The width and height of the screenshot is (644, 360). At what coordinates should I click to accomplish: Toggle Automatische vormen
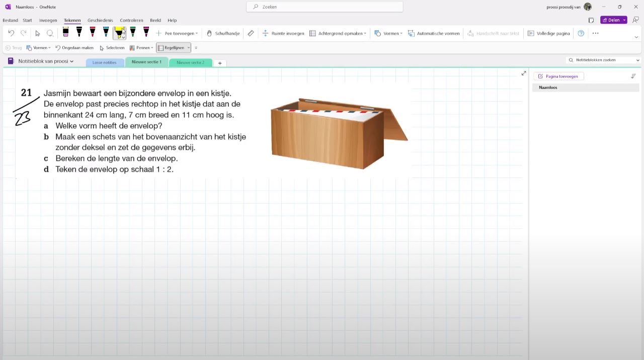click(x=433, y=33)
